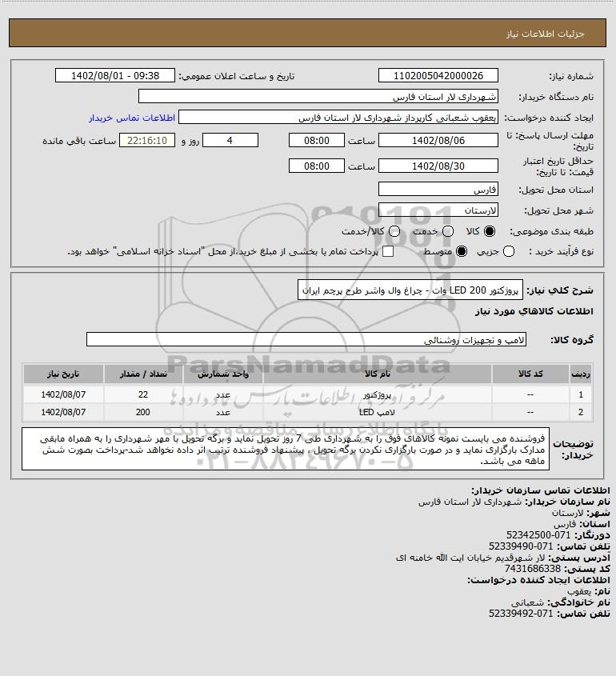
Task: Click the buyer notes text box
Action: [x=286, y=449]
